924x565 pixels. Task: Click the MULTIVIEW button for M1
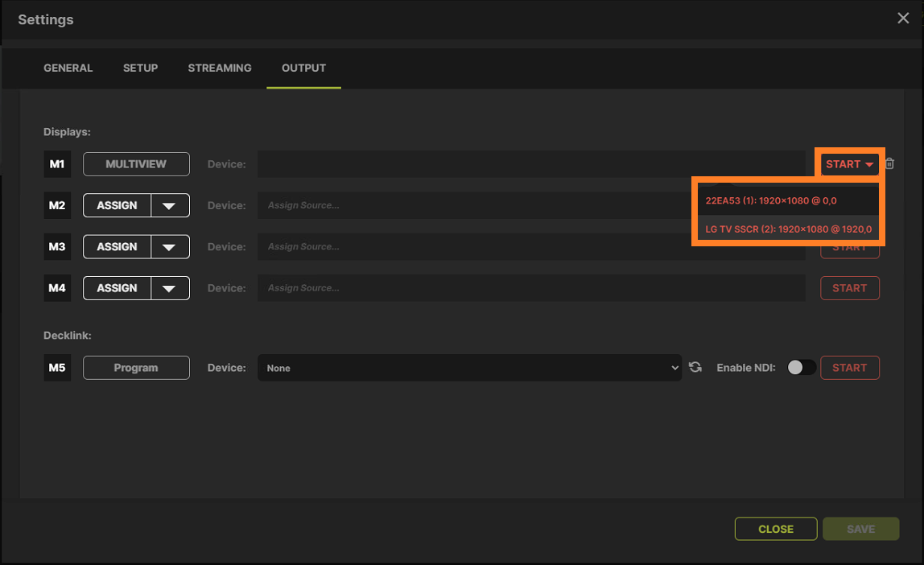tap(136, 163)
